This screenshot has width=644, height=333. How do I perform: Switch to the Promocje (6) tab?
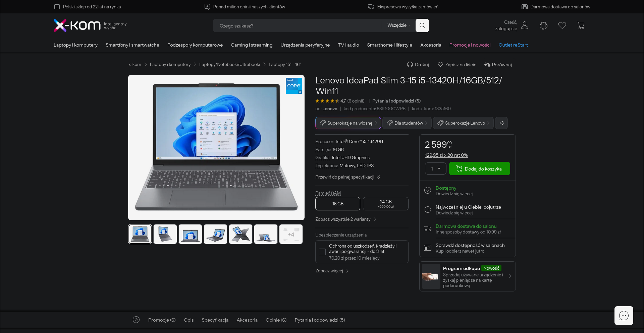point(162,320)
